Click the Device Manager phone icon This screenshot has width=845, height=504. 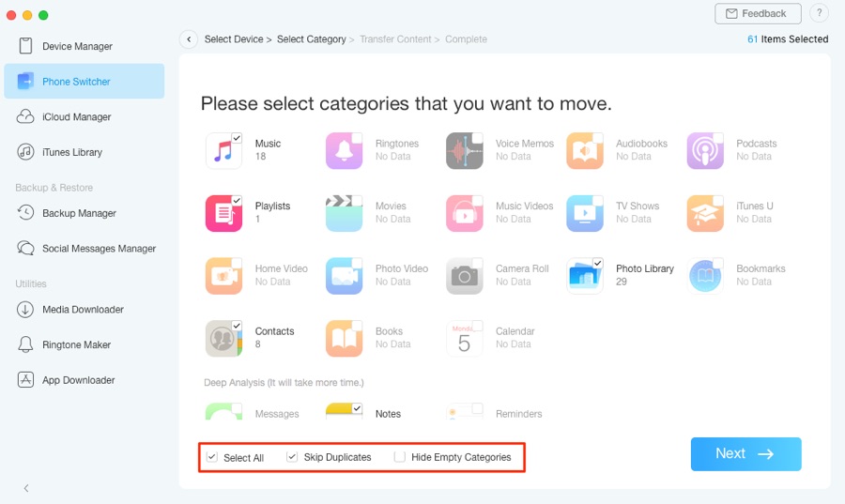pyautogui.click(x=25, y=46)
